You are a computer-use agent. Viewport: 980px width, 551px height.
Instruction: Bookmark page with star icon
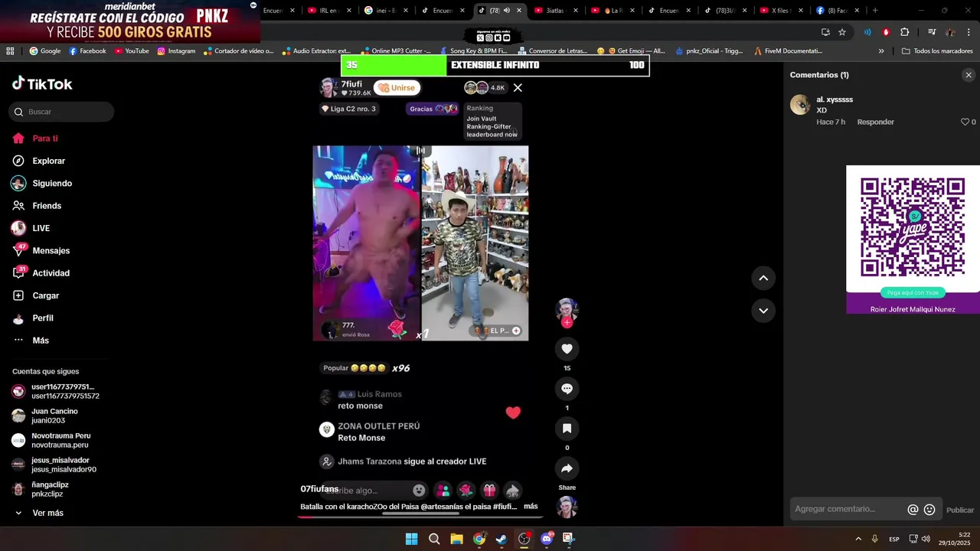click(842, 32)
